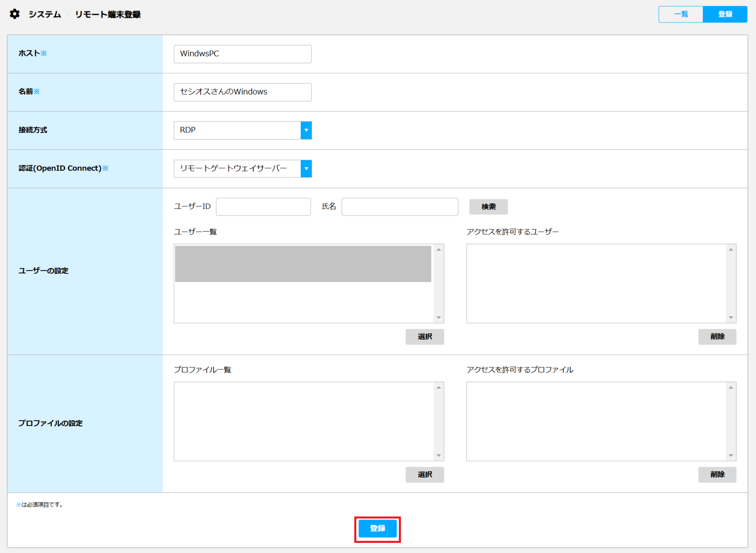Click the blue 登録 button at bottom
The image size is (756, 553).
coord(377,529)
